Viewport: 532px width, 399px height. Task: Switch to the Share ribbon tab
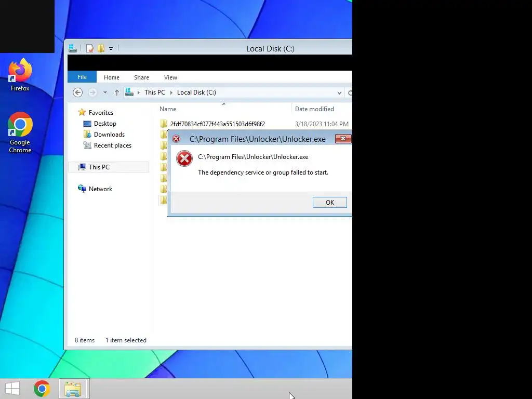tap(141, 77)
